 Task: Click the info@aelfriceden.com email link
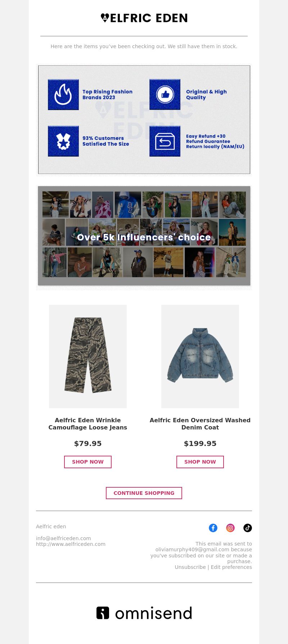(x=63, y=538)
